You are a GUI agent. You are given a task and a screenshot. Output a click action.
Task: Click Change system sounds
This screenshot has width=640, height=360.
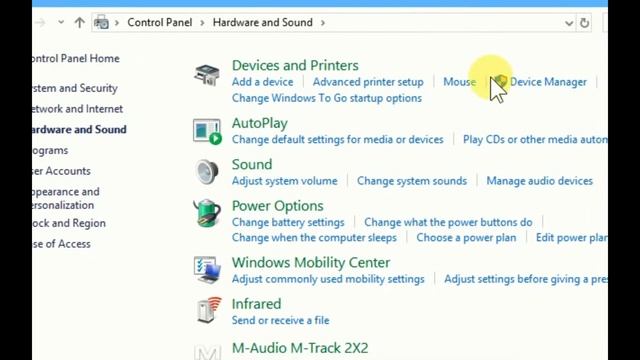412,181
